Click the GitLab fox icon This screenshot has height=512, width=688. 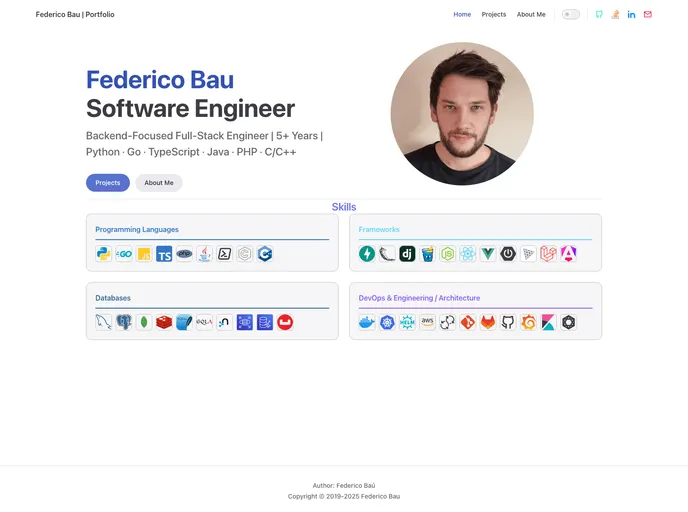coord(488,322)
